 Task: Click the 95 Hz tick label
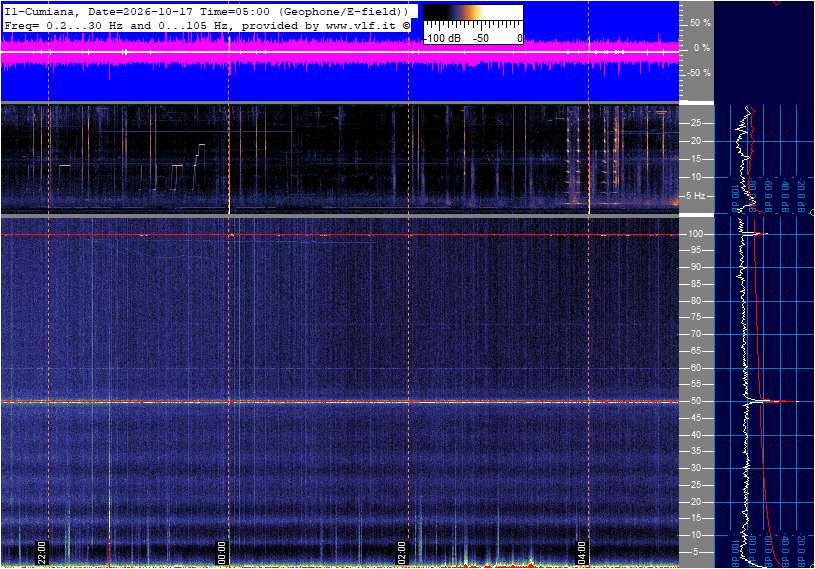point(695,250)
